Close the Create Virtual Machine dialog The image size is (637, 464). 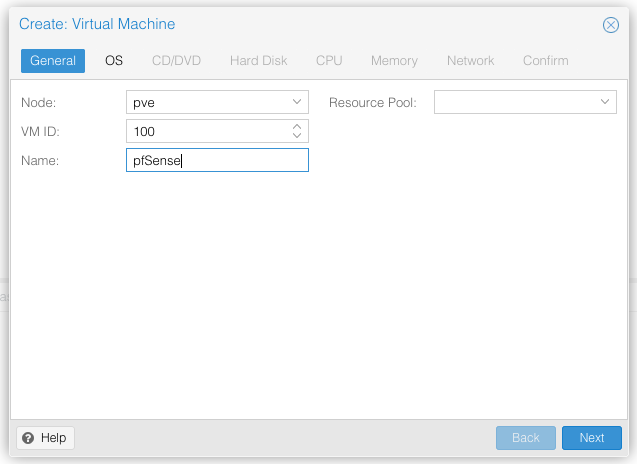click(x=610, y=24)
